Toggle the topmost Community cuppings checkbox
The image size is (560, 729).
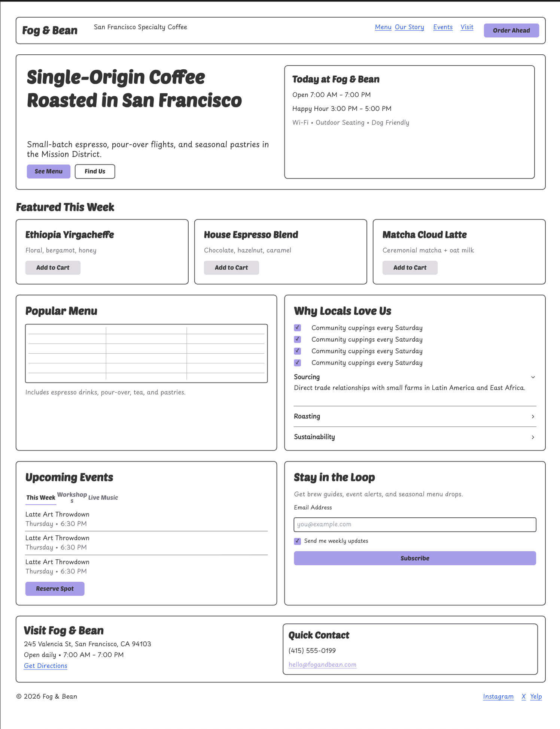[x=298, y=328]
